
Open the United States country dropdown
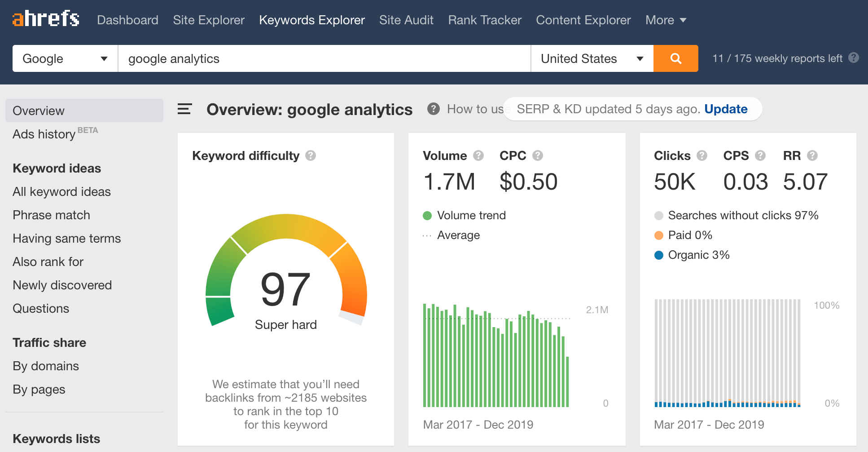coord(592,58)
